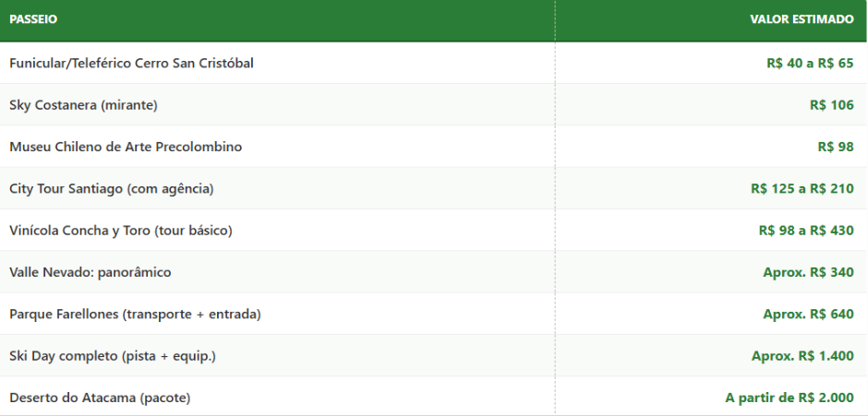The width and height of the screenshot is (868, 416).
Task: Click the R$ 106 price value
Action: [831, 105]
